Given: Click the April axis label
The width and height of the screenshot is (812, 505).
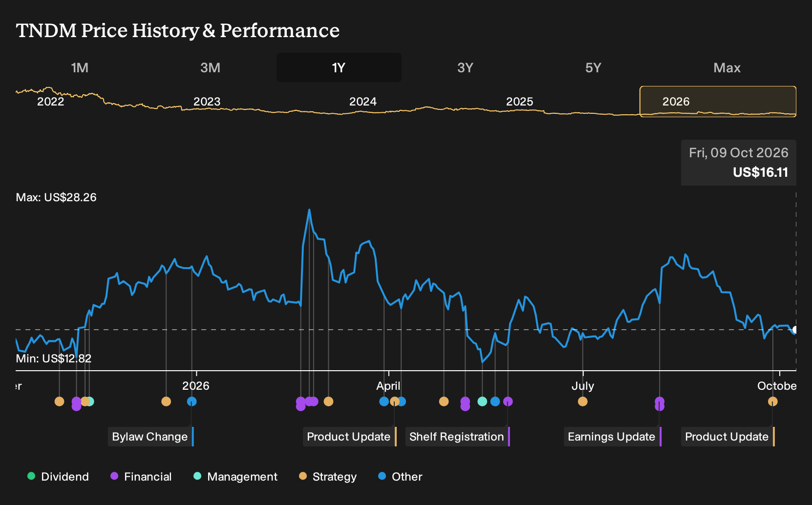Looking at the screenshot, I should pos(388,386).
